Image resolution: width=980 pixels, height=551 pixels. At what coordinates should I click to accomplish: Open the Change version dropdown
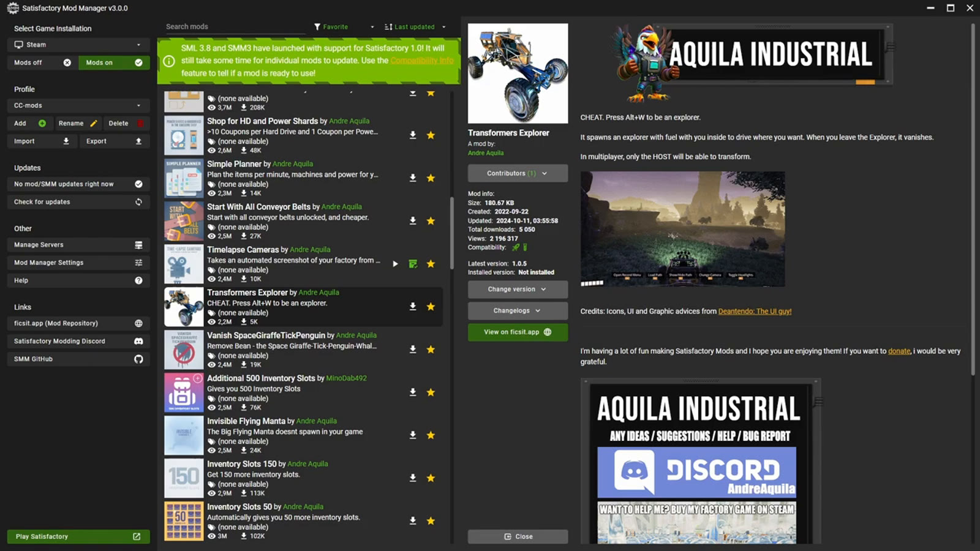[x=518, y=289]
